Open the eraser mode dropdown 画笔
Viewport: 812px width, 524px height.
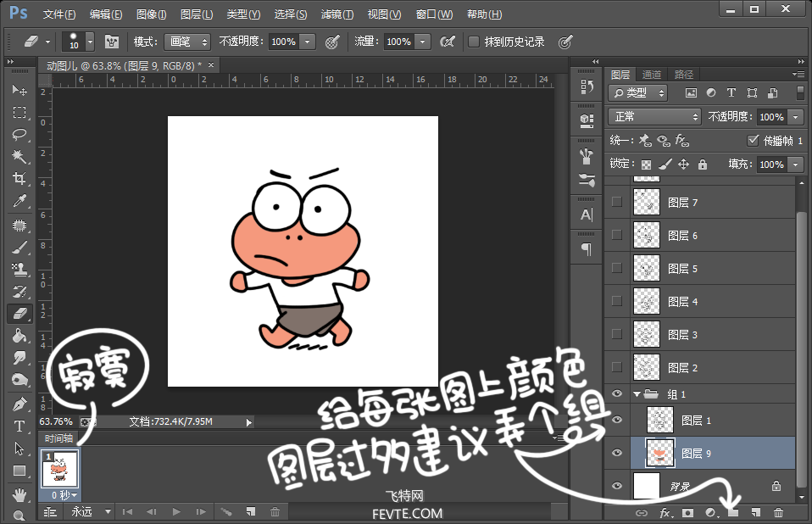[x=187, y=42]
